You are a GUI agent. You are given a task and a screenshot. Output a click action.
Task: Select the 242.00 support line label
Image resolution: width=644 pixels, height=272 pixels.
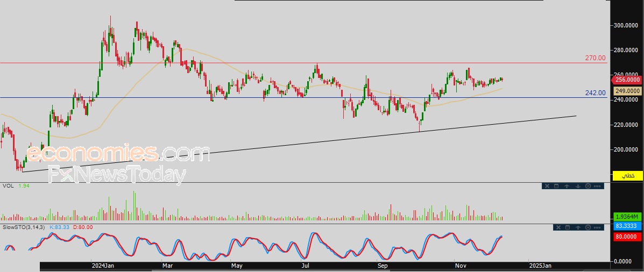point(595,93)
